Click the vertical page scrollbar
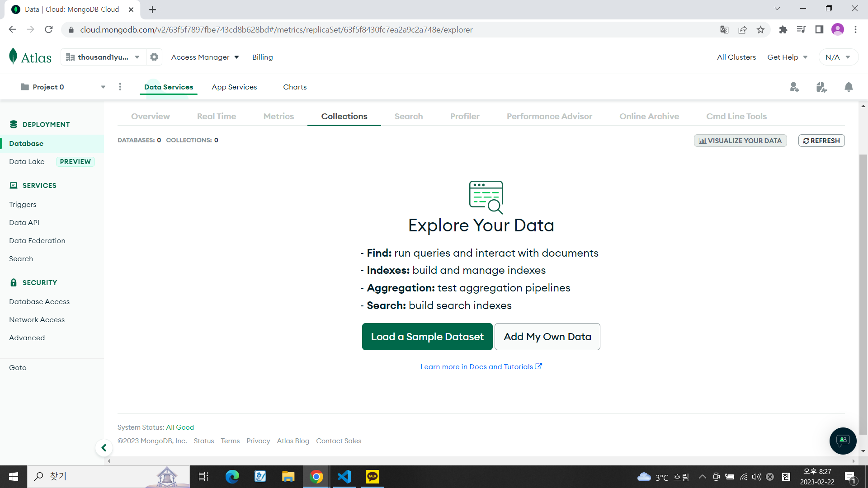Image resolution: width=868 pixels, height=488 pixels. pos(863,294)
